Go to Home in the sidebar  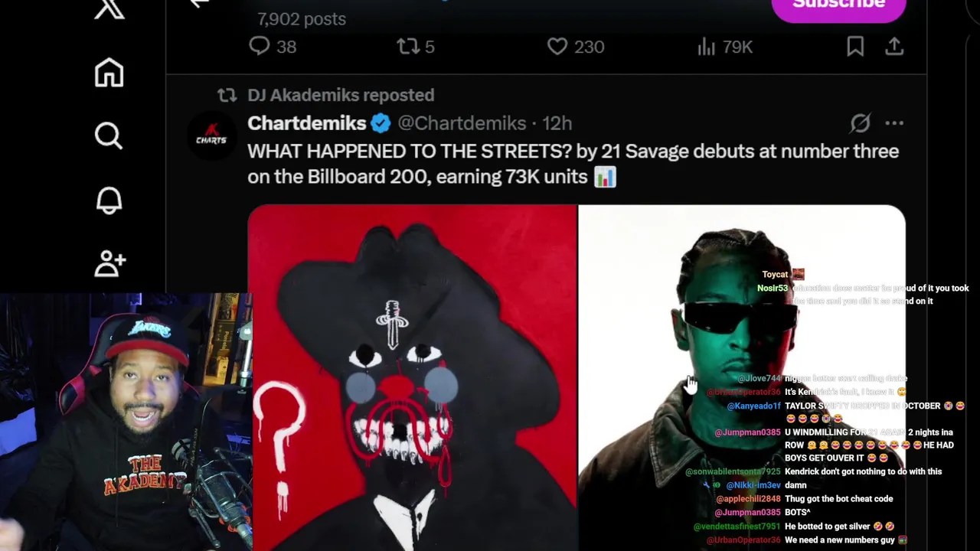click(x=109, y=73)
